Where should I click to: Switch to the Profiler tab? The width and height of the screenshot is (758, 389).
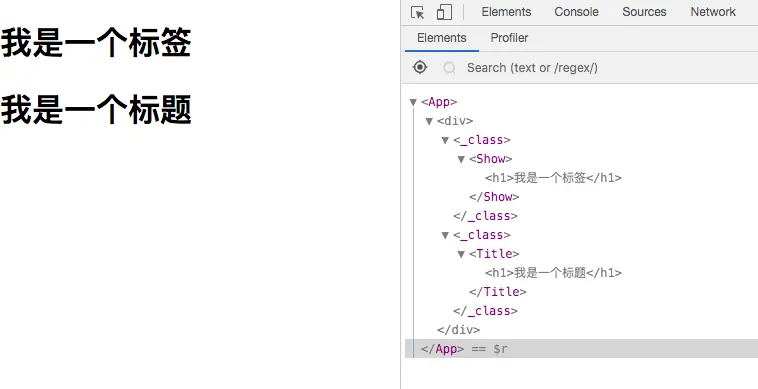(x=509, y=38)
